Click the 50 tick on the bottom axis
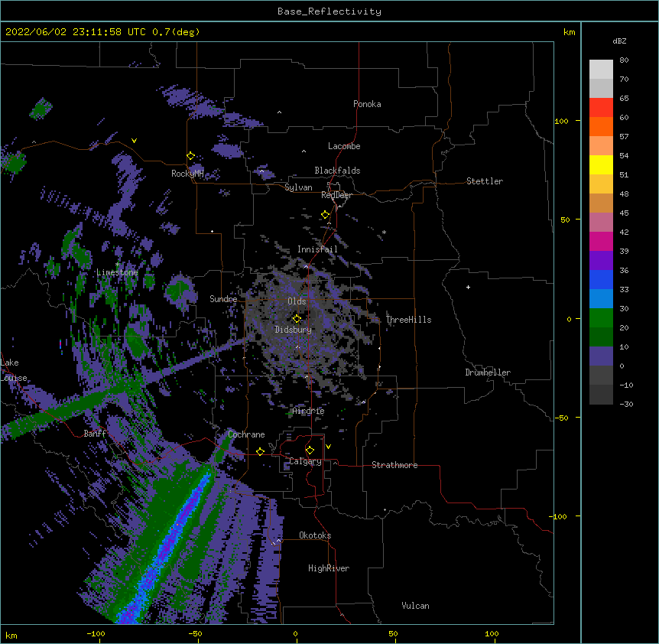Image resolution: width=659 pixels, height=644 pixels. point(394,633)
